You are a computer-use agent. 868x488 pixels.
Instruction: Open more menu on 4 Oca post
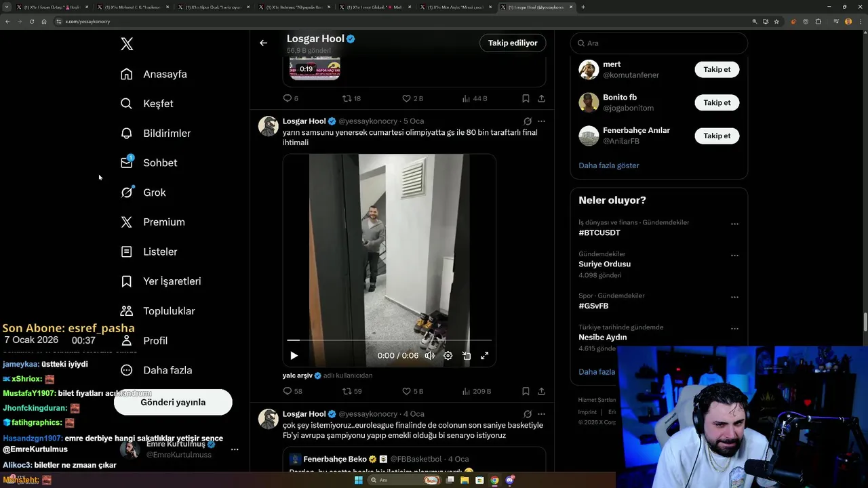point(541,414)
